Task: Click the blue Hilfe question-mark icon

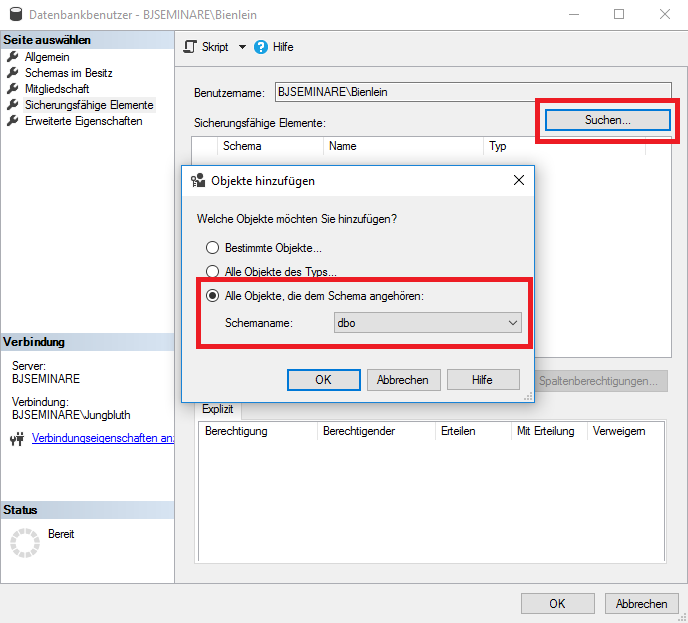Action: coord(261,47)
